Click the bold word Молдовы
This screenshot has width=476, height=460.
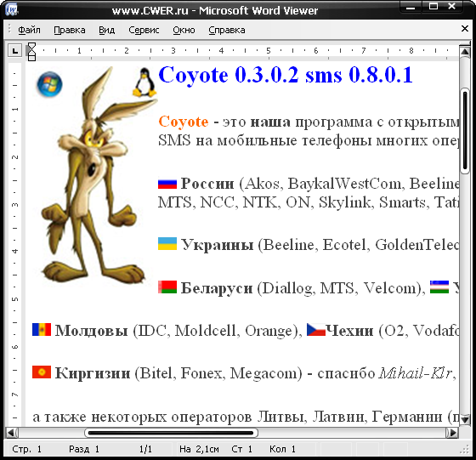pos(92,331)
